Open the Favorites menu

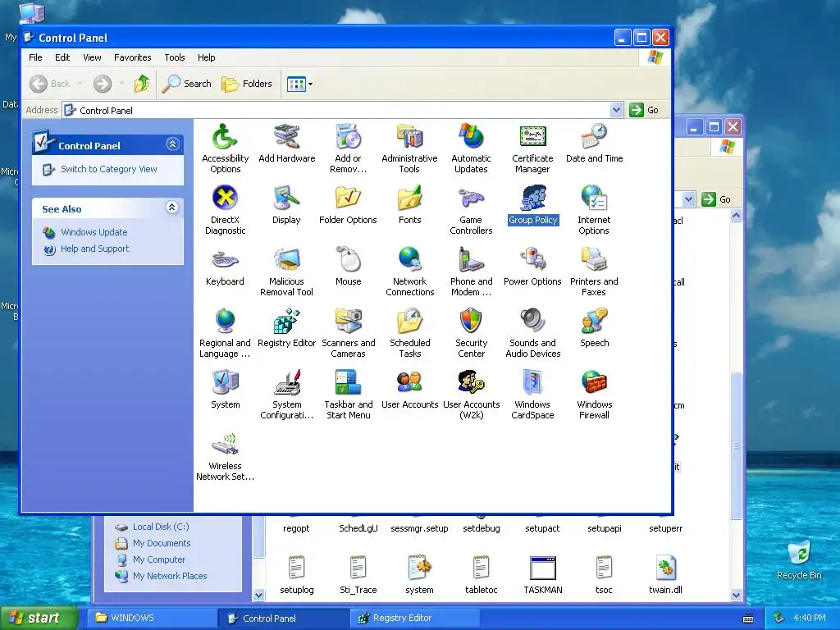tap(132, 57)
